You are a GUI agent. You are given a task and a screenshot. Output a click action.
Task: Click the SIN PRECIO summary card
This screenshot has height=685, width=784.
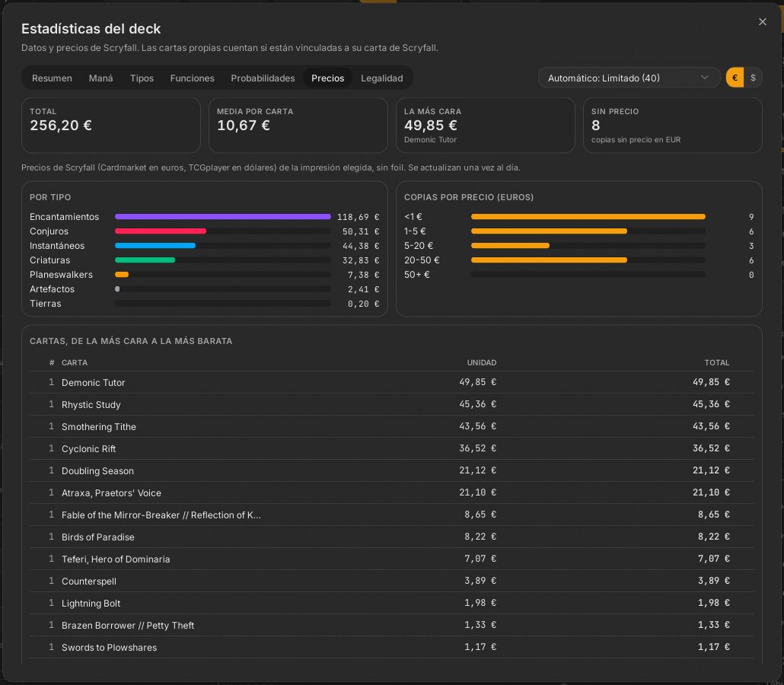coord(673,125)
